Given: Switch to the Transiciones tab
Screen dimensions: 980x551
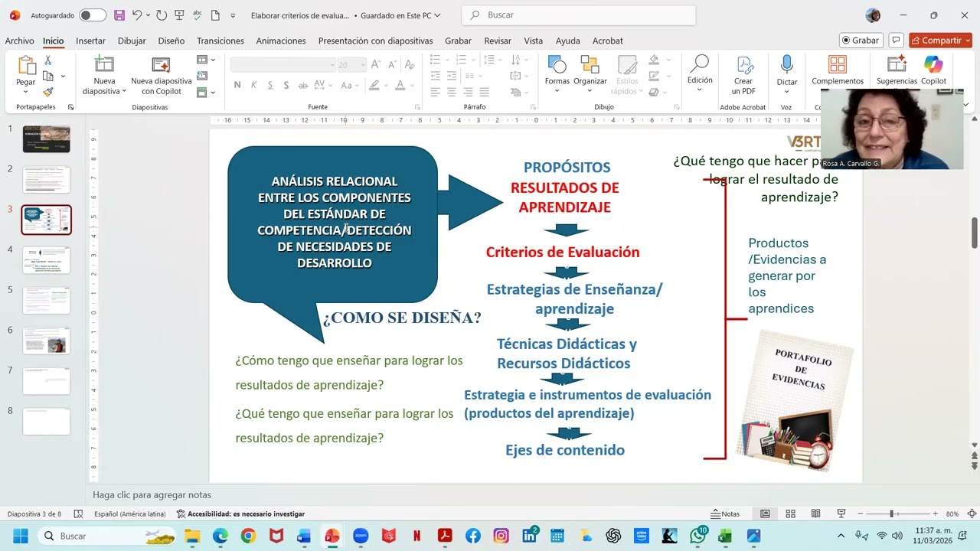Looking at the screenshot, I should pos(220,41).
